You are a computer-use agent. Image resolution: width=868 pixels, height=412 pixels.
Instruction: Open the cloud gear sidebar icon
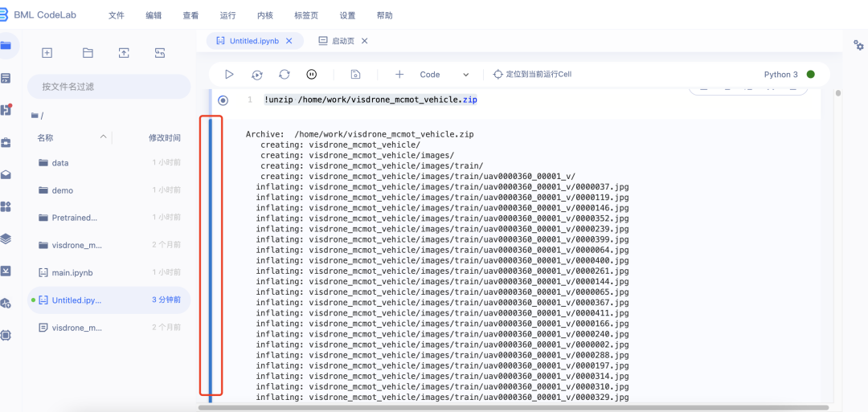pos(6,303)
